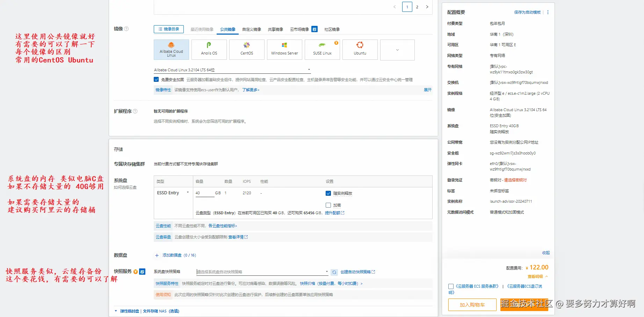
Task: Open 云服务器 ECS 服务条款 link
Action: 477,286
